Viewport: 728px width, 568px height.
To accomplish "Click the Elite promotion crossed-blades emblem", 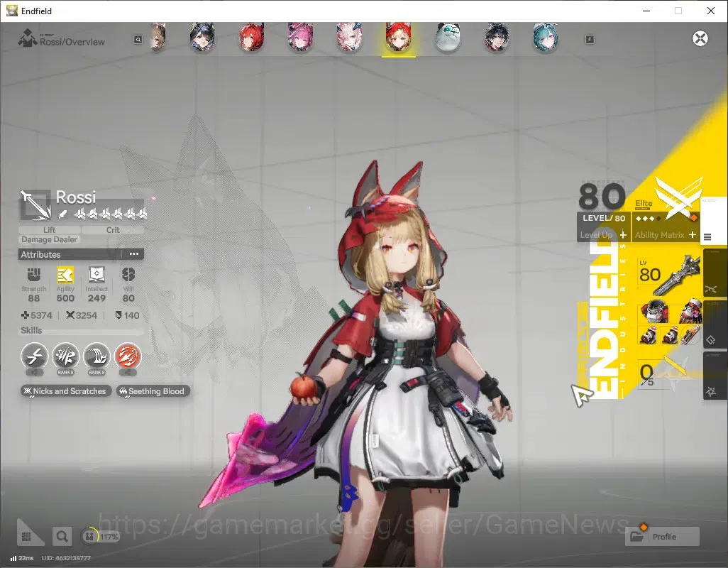I will (678, 198).
